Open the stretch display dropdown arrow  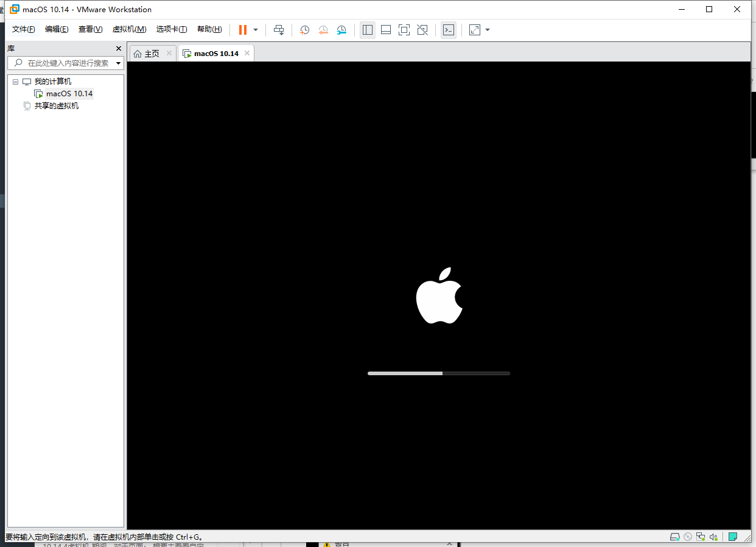(488, 30)
